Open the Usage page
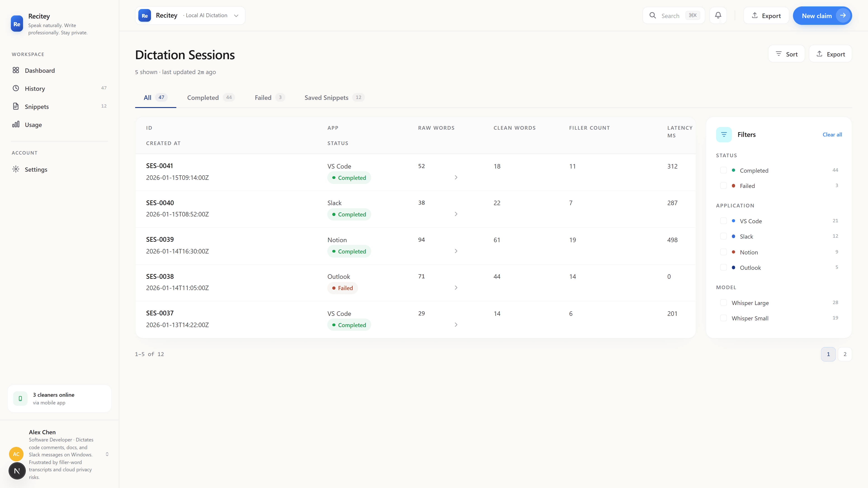This screenshot has width=868, height=488. click(33, 125)
